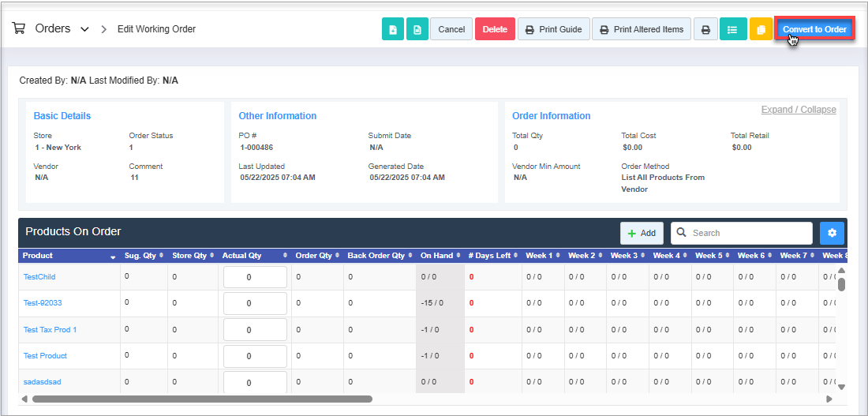Toggle the Expand / Collapse link
The width and height of the screenshot is (868, 416).
(799, 110)
